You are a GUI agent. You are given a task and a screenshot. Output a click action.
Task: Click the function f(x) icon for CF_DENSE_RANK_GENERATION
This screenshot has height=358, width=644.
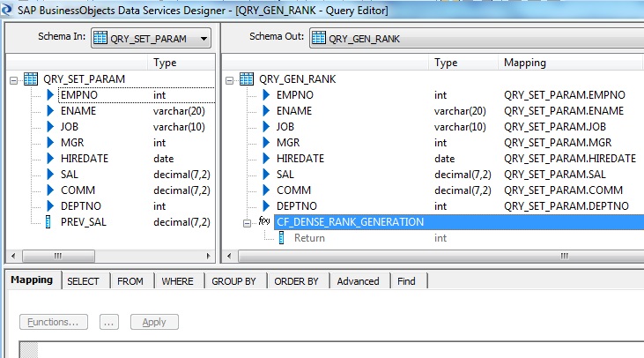point(264,221)
